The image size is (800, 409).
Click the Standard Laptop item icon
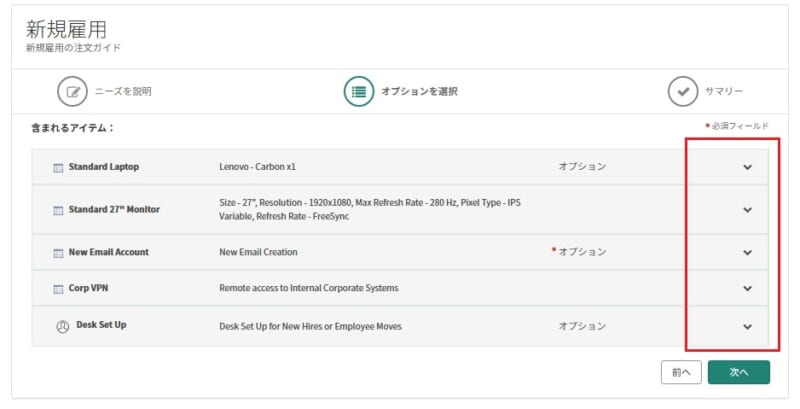[58, 167]
